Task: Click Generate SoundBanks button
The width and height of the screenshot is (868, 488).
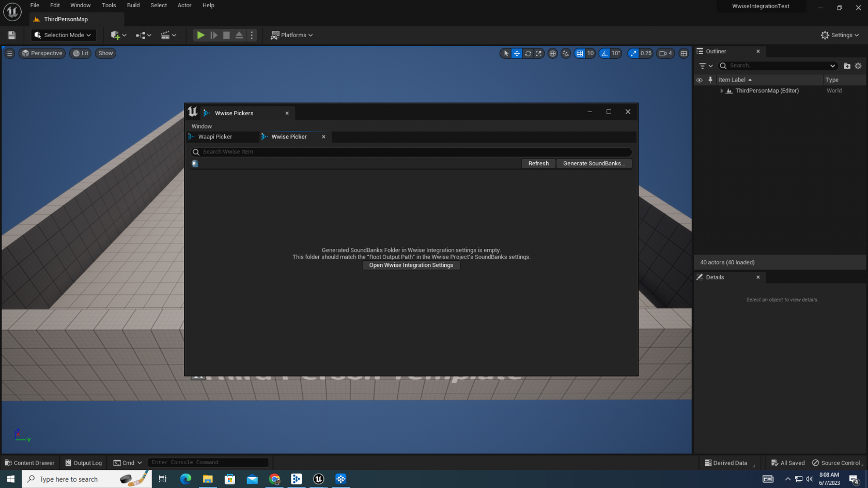Action: [x=594, y=163]
